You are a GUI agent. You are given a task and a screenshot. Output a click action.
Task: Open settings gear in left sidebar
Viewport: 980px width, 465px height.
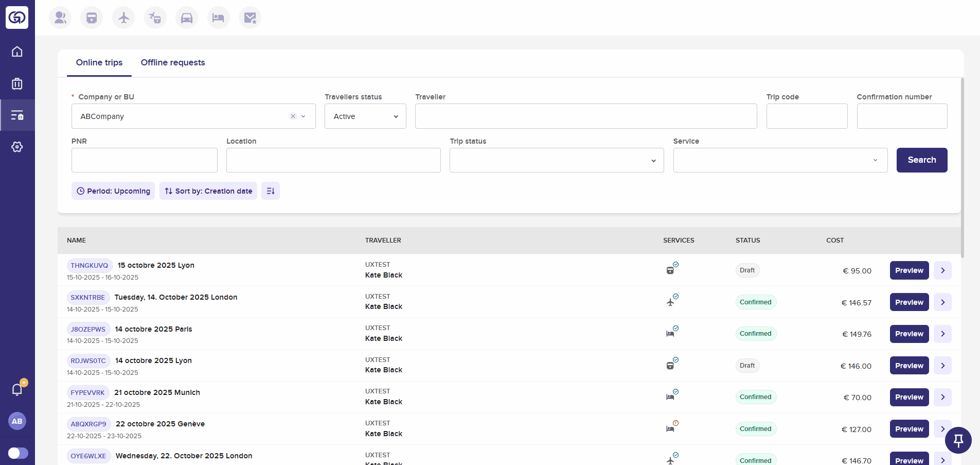tap(17, 147)
